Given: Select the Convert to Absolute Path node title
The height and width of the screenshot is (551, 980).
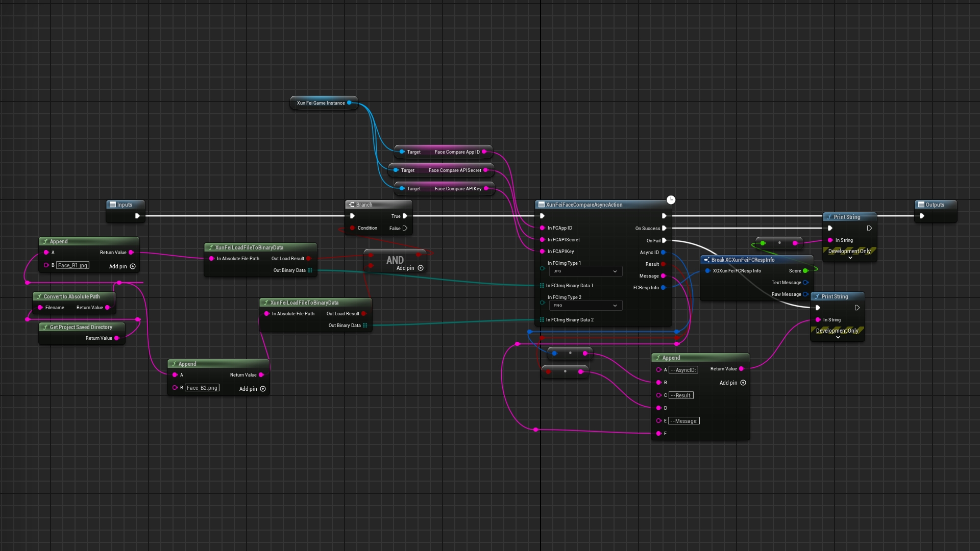Looking at the screenshot, I should [71, 296].
